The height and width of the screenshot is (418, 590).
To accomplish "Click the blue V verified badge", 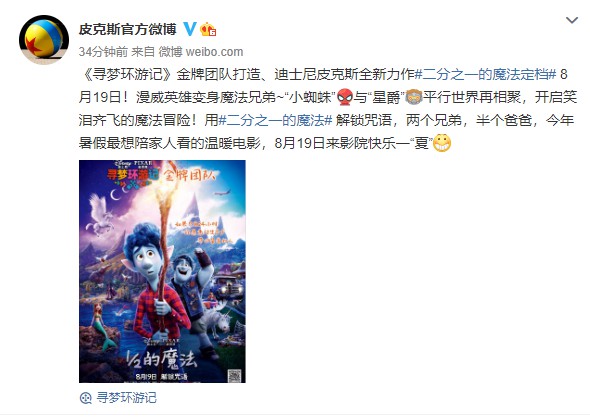I will 190,29.
